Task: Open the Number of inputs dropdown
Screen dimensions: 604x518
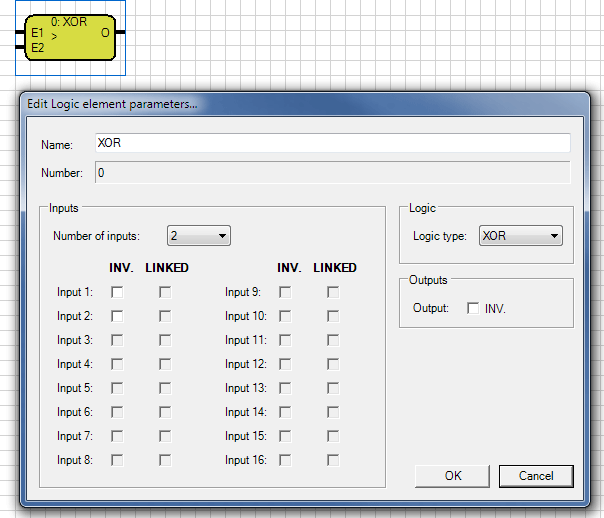Action: 199,236
